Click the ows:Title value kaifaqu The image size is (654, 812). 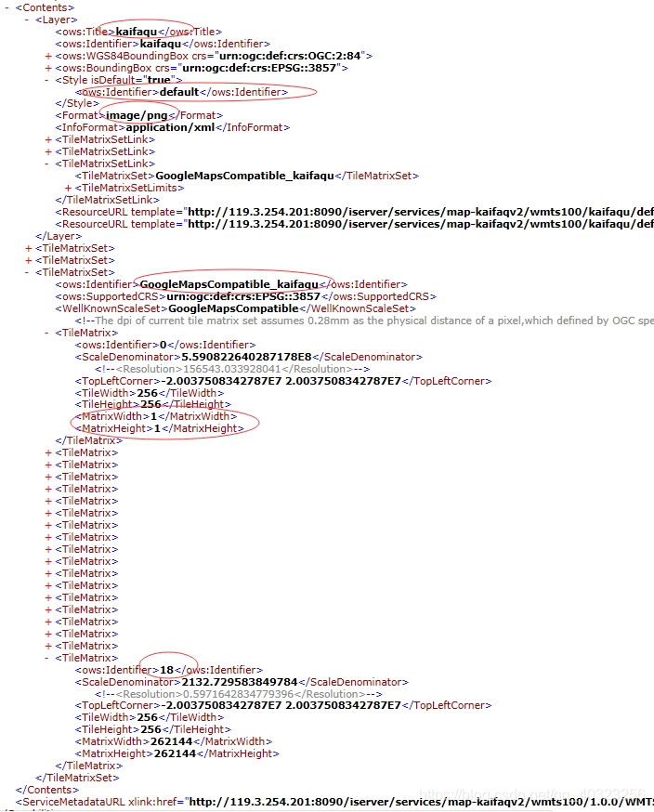click(137, 32)
